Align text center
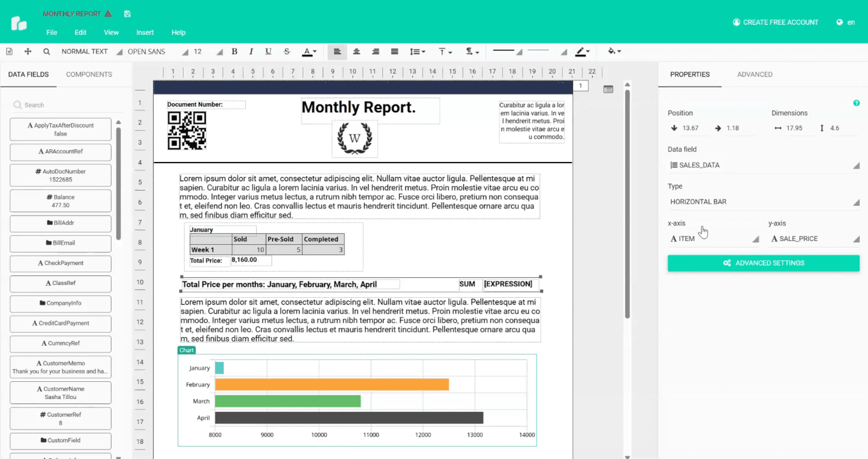868x459 pixels. [356, 52]
